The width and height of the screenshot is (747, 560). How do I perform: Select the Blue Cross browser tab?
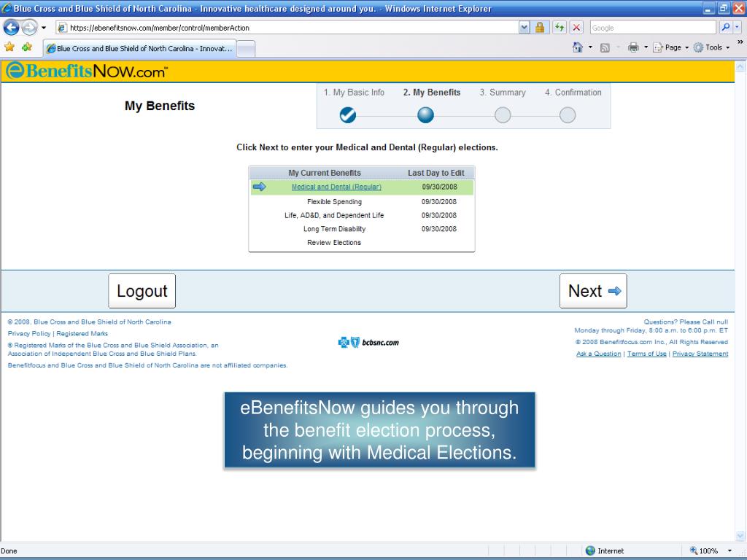[139, 49]
